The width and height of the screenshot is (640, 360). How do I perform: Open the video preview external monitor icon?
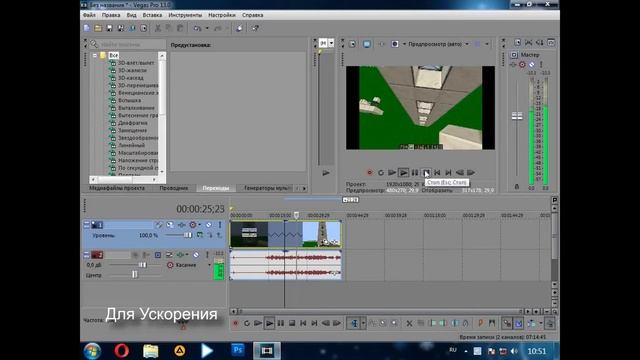point(367,44)
